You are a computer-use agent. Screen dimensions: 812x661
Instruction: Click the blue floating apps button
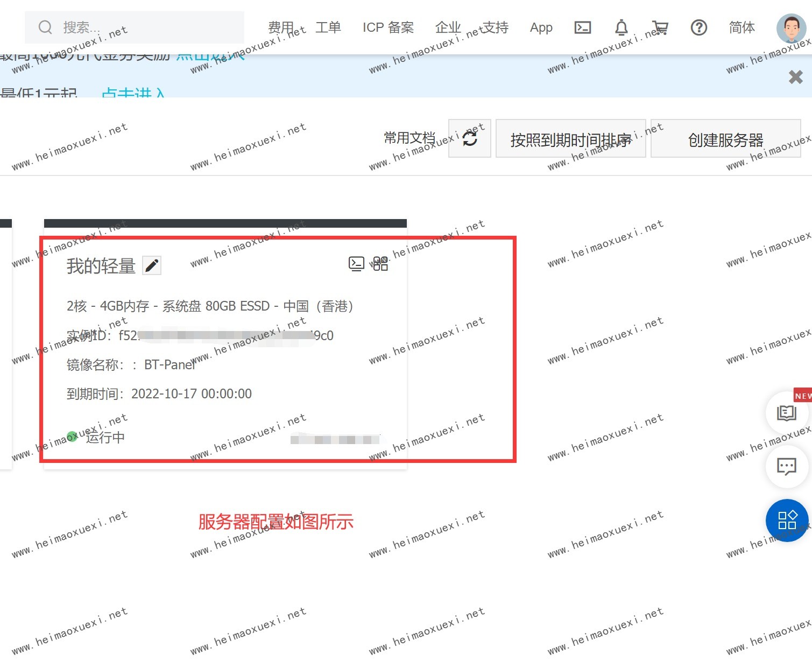point(787,521)
